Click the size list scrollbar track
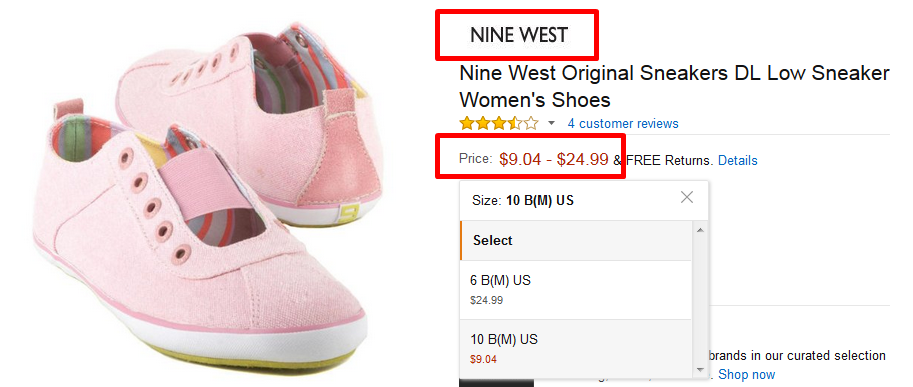 point(700,300)
